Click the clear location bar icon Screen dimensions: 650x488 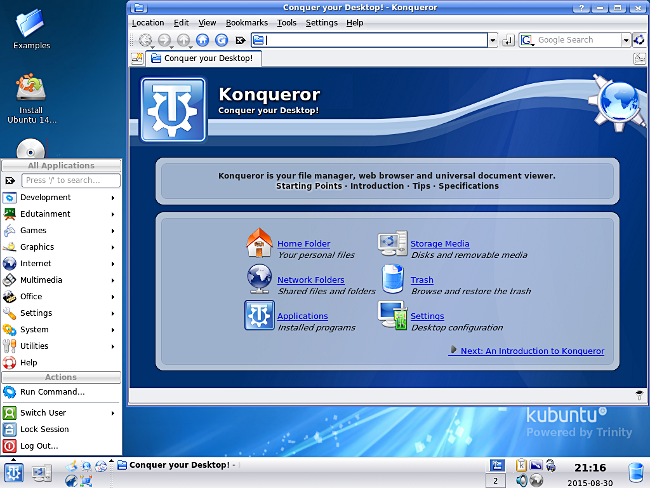[x=240, y=40]
